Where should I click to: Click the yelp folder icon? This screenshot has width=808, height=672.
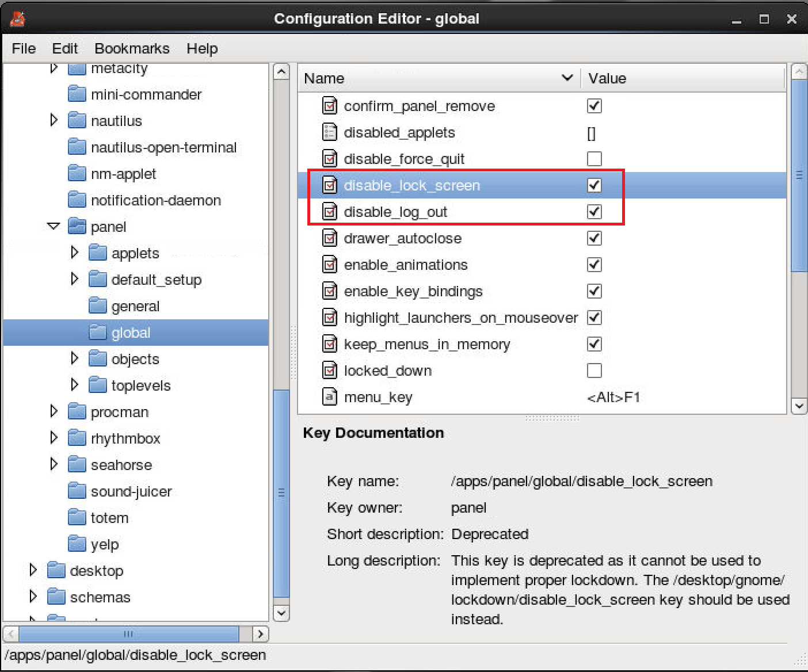(77, 544)
